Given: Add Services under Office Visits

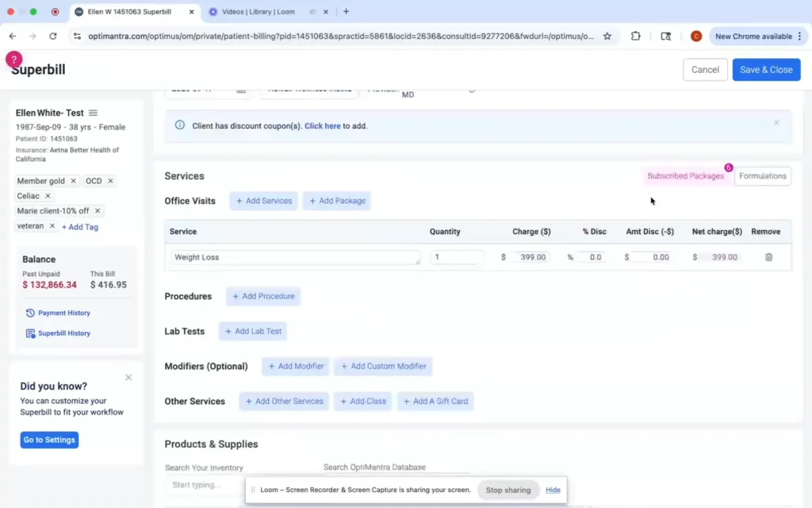Looking at the screenshot, I should tap(263, 201).
